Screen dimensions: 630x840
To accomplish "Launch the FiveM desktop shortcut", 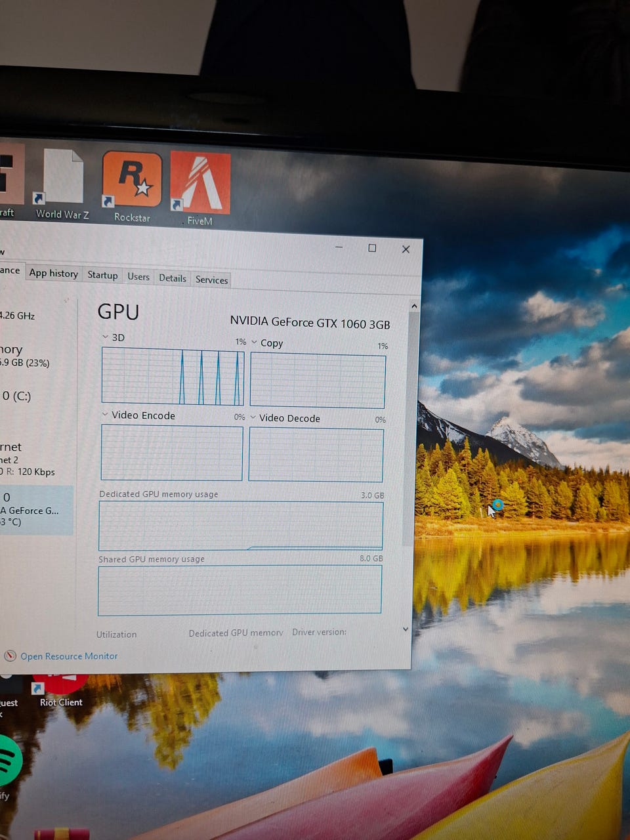I will pyautogui.click(x=200, y=188).
